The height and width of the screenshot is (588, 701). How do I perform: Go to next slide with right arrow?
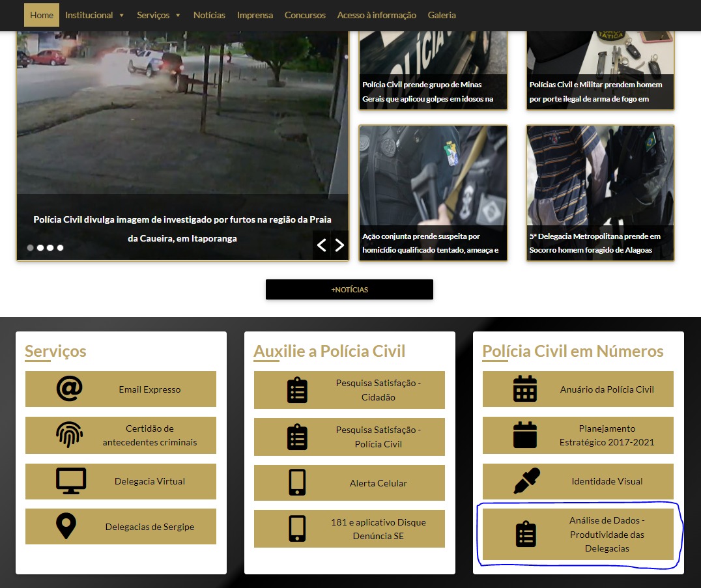pyautogui.click(x=339, y=245)
